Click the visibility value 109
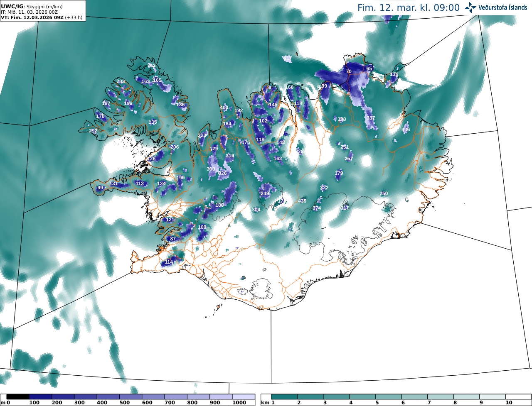Viewport: 532px width, 406px height. pos(202,227)
